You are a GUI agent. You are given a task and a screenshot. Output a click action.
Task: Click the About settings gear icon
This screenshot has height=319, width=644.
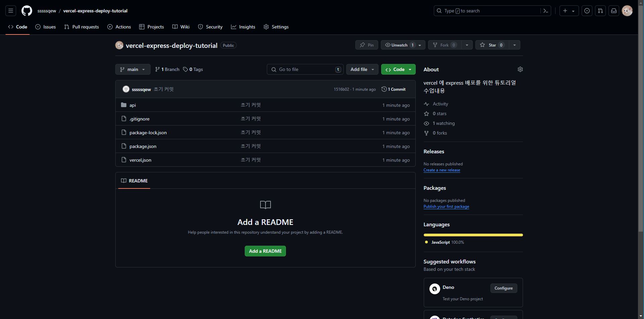coord(520,69)
